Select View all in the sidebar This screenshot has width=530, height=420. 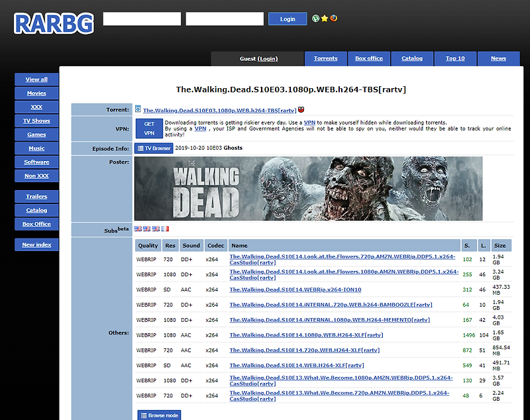(36, 79)
